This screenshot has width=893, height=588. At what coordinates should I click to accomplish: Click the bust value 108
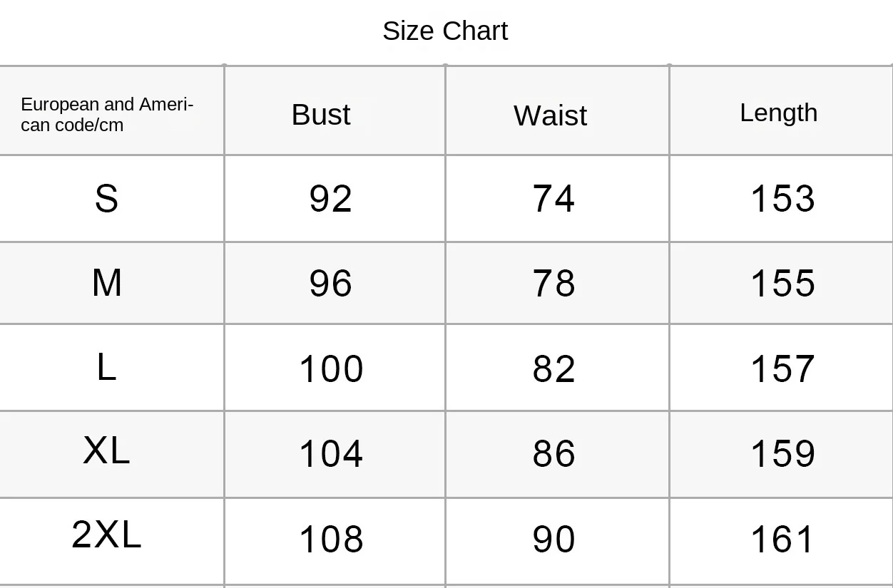pyautogui.click(x=331, y=540)
